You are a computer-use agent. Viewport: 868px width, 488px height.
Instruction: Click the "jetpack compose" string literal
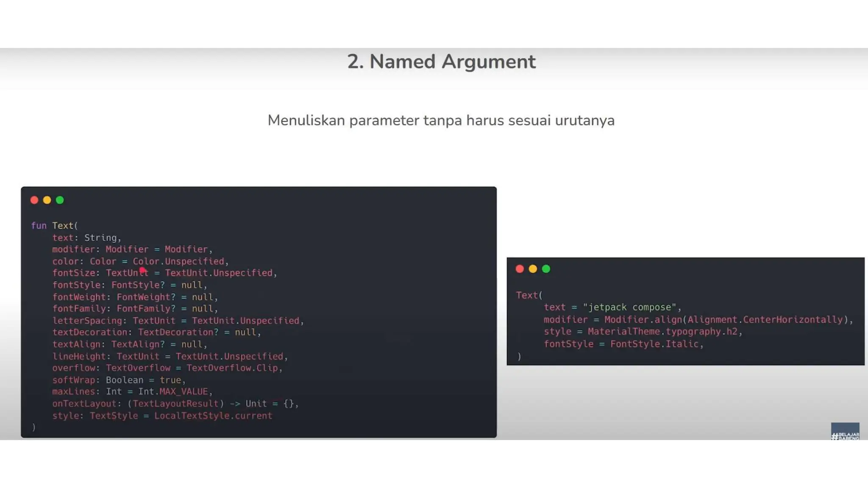[629, 307]
